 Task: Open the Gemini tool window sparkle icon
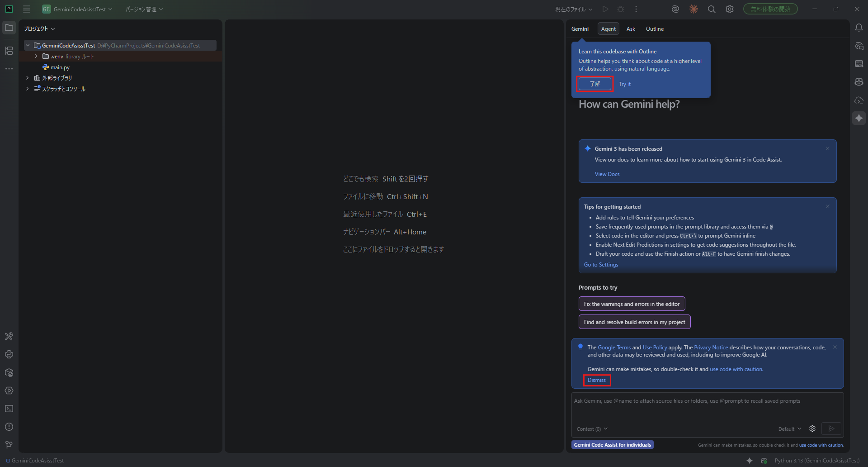(859, 118)
